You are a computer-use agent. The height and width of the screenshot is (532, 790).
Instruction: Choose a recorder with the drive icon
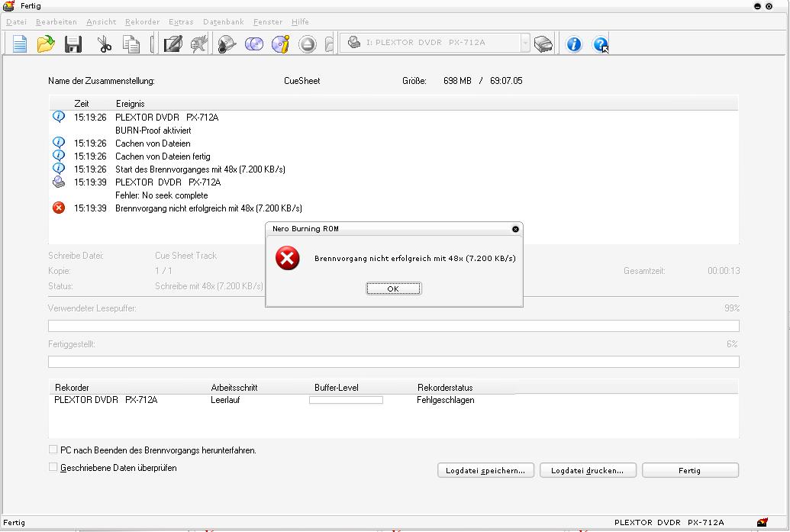[543, 44]
